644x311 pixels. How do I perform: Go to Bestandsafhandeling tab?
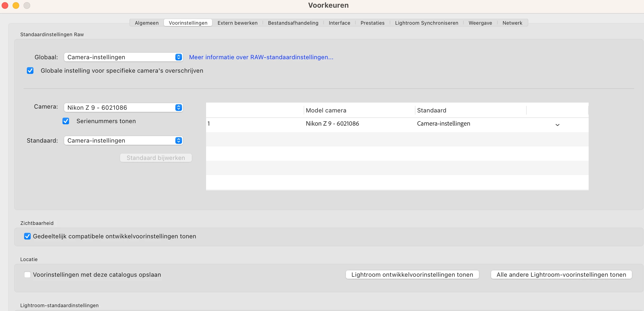293,23
